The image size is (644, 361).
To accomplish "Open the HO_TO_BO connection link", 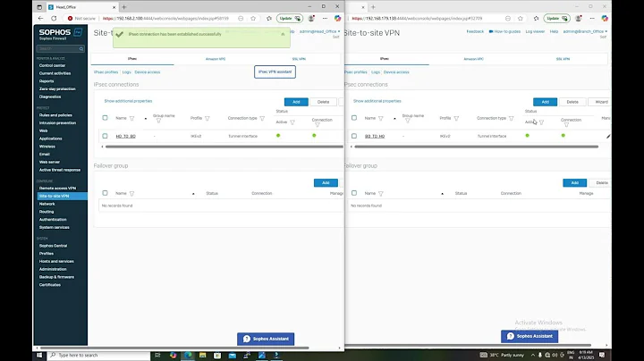I will (126, 136).
